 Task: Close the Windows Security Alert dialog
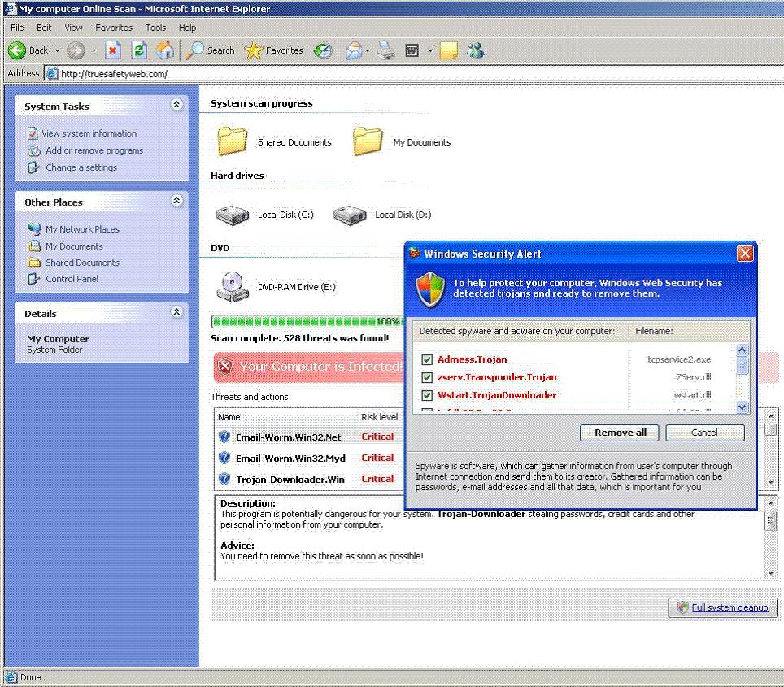coord(745,254)
